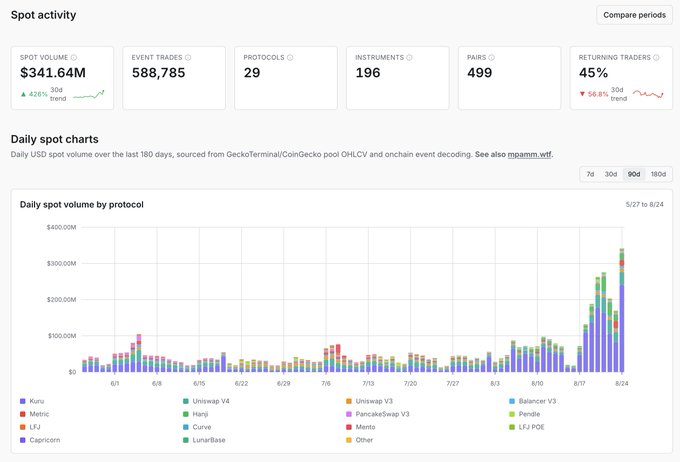Select the 30d time range tab
The width and height of the screenshot is (680, 462).
(x=611, y=174)
